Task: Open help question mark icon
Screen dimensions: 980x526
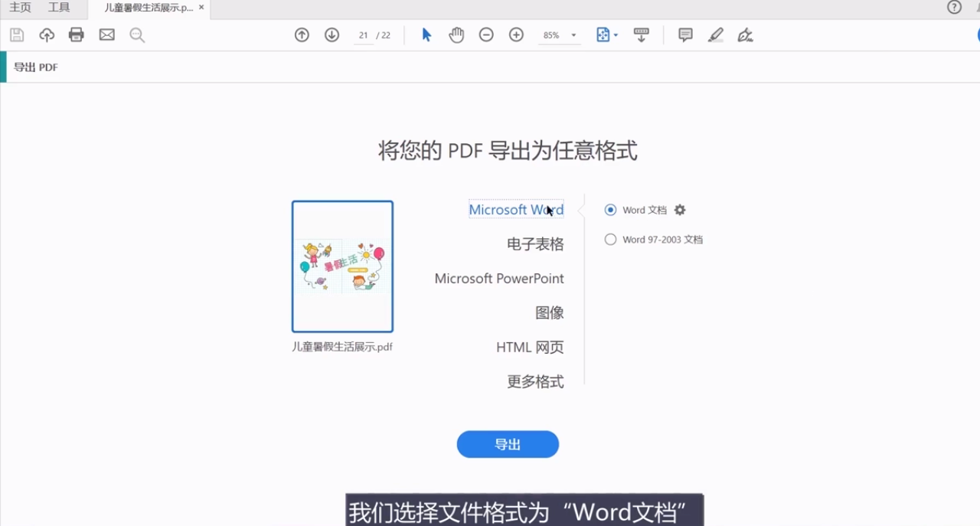Action: point(954,8)
